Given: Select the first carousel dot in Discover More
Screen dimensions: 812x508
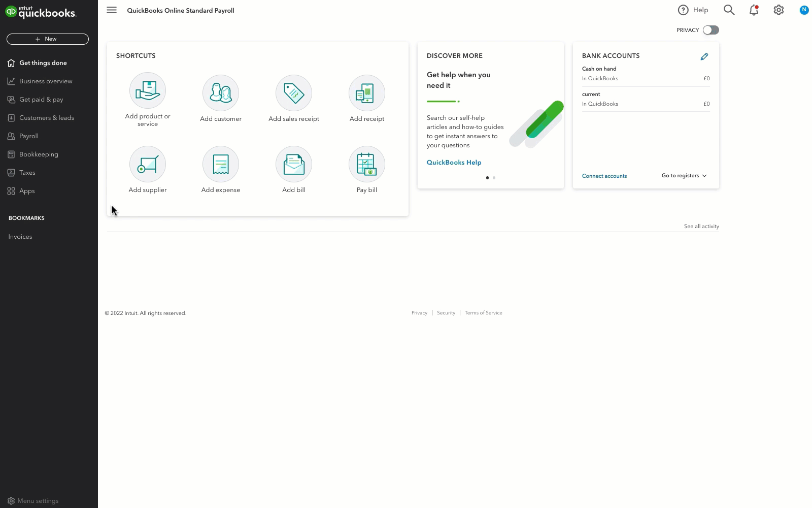Looking at the screenshot, I should coord(487,178).
